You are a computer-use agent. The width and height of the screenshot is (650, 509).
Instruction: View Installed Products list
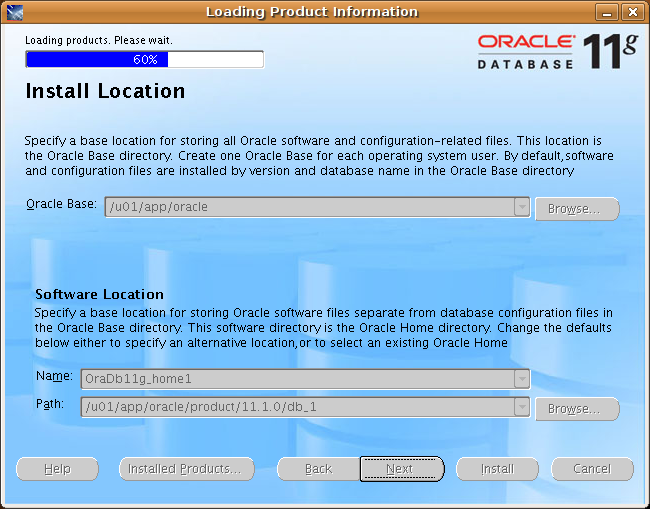point(187,469)
